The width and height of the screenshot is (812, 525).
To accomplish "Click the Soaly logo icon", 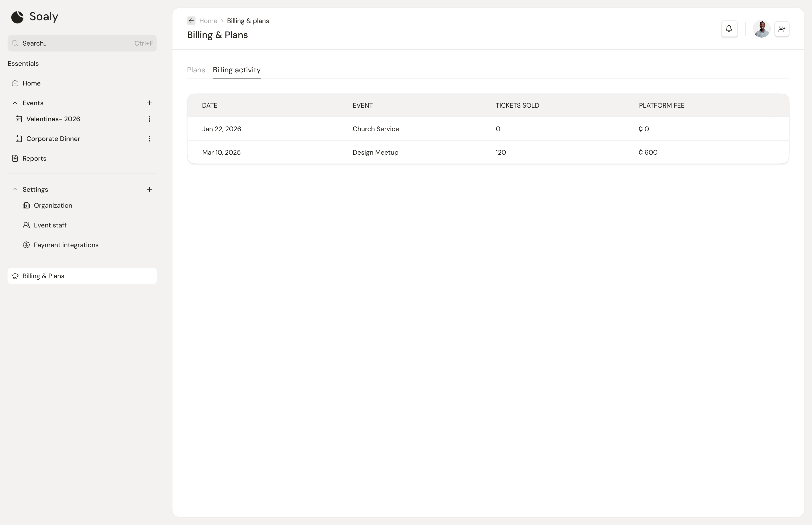I will 17,17.
